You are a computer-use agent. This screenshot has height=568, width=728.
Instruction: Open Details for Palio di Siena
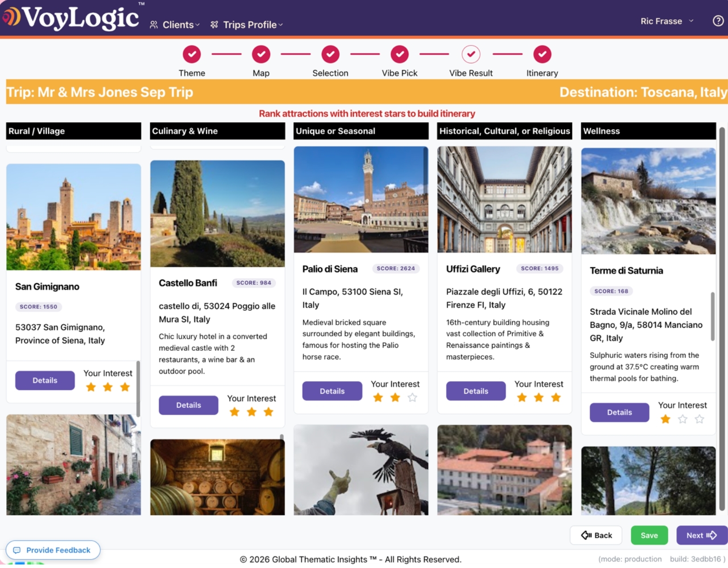(x=332, y=391)
